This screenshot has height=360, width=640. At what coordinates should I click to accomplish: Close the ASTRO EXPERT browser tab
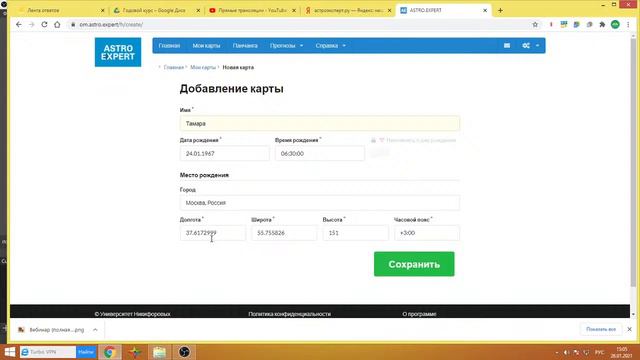(485, 11)
